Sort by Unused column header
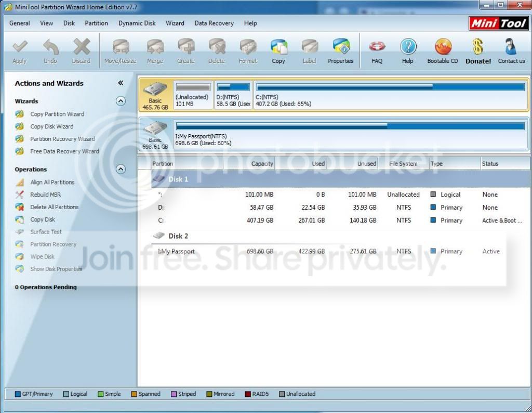 pos(352,164)
